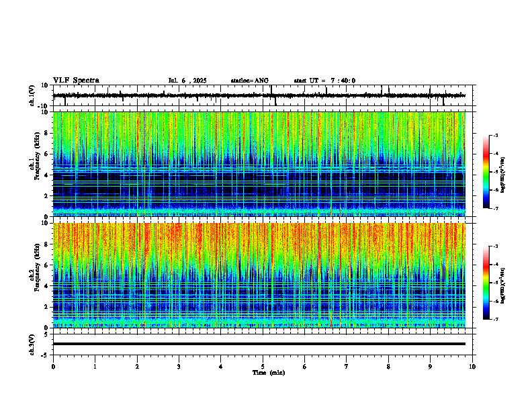Click the "Time (min)" axis label
This screenshot has height=411, width=532.
click(x=269, y=373)
